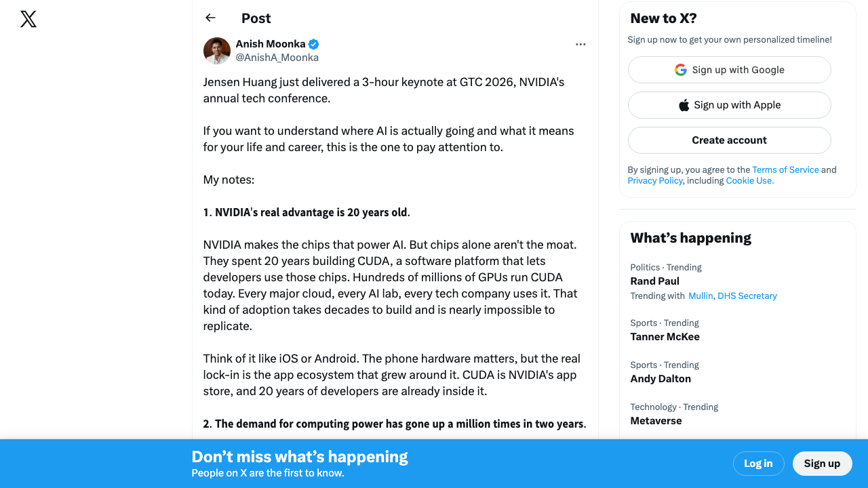Sign up with Google button
Screen dimensions: 868x488
(x=729, y=70)
